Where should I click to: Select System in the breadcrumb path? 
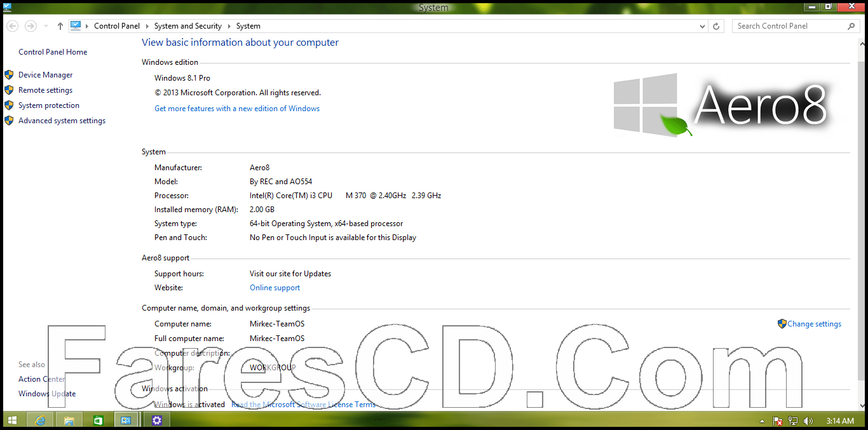coord(248,26)
